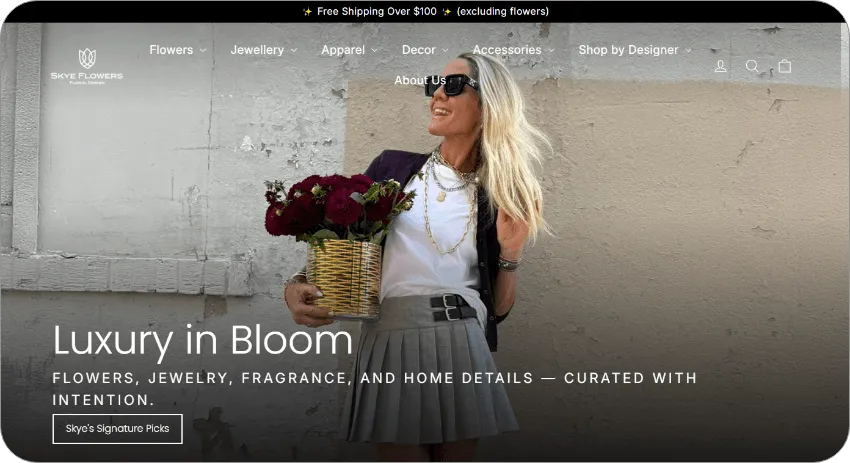Open the Flowers menu item
The width and height of the screenshot is (850, 463).
(171, 50)
